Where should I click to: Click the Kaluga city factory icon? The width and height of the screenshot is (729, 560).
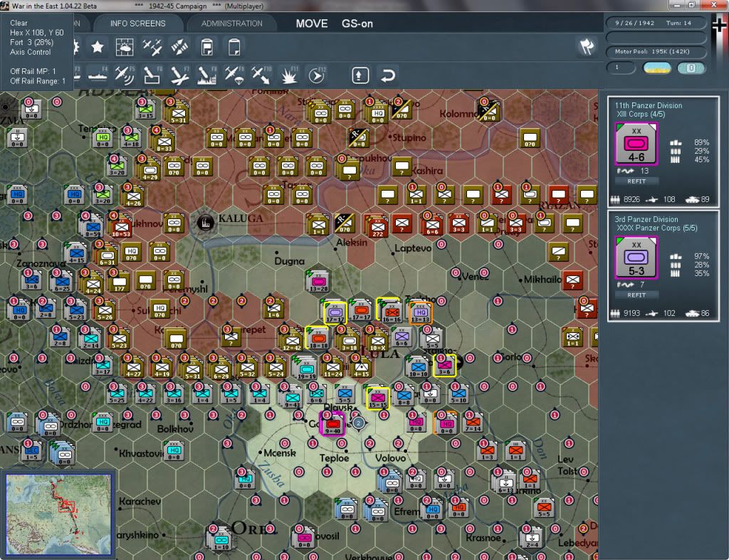coord(206,223)
